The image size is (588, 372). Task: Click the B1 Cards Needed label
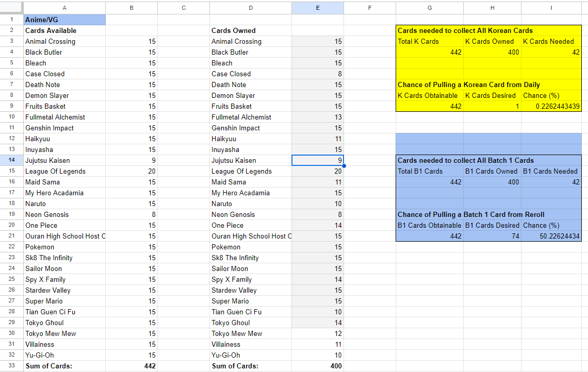550,172
